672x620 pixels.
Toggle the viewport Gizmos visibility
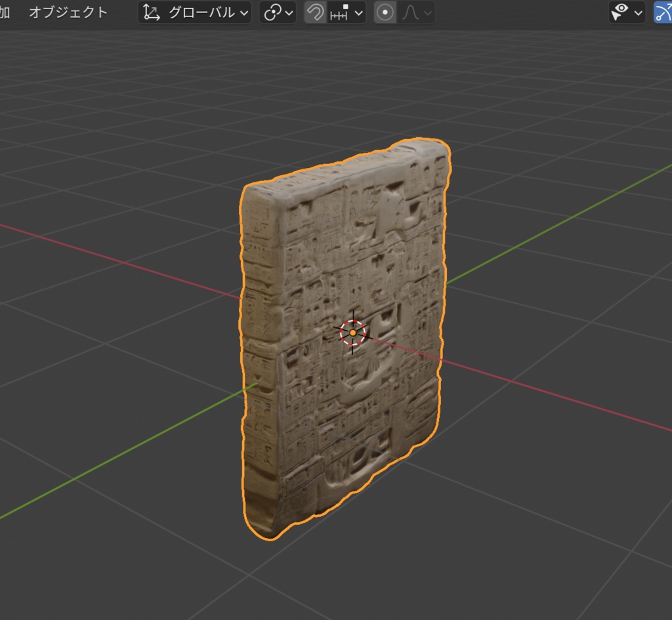(x=665, y=12)
